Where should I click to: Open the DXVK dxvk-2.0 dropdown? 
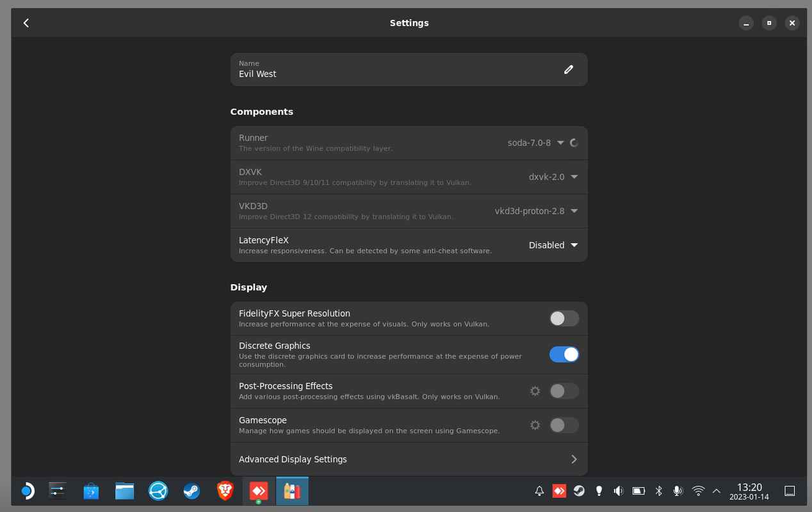pos(553,177)
